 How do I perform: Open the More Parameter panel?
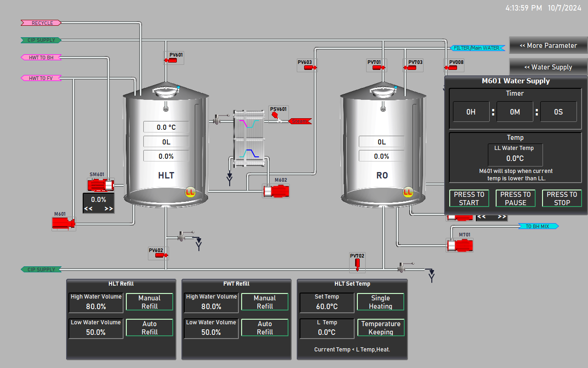point(548,46)
